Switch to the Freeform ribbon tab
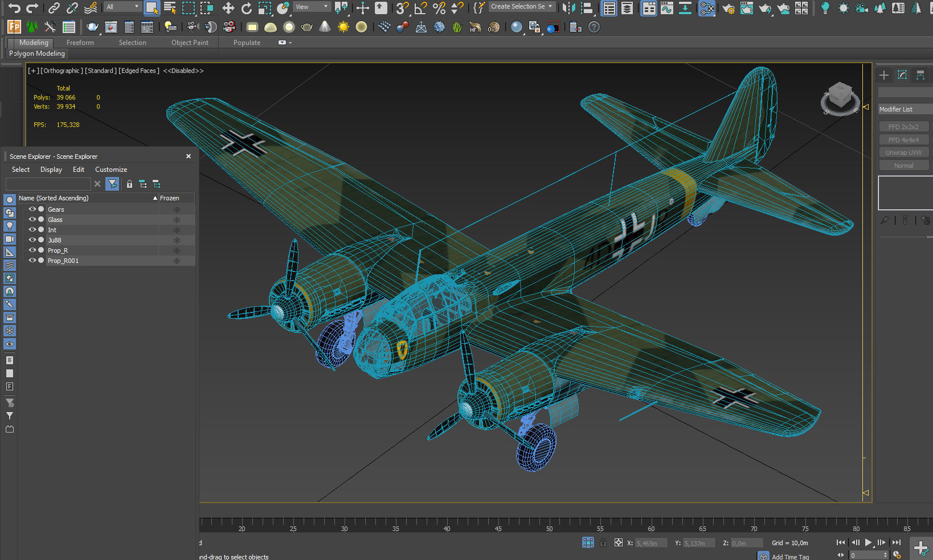Viewport: 933px width, 560px height. click(80, 43)
